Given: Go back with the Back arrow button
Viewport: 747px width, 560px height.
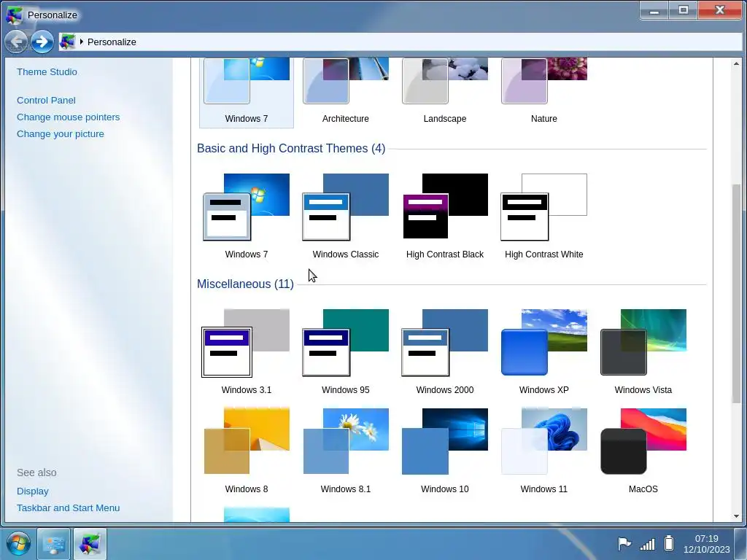Looking at the screenshot, I should [x=17, y=42].
